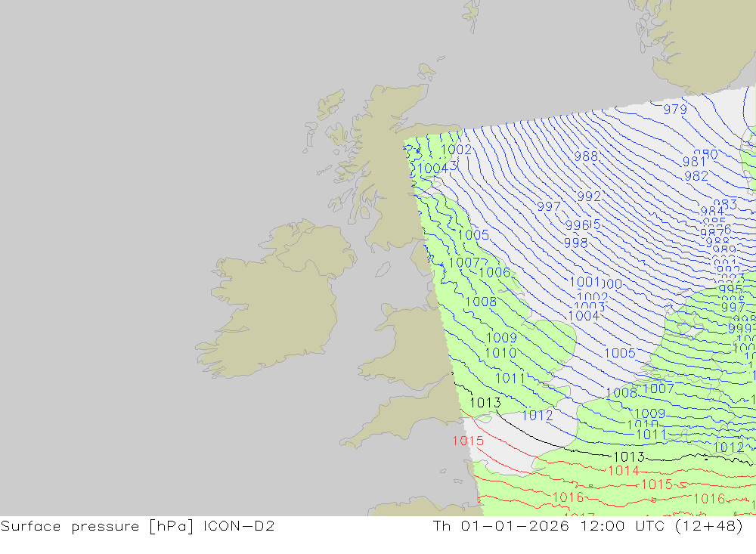Screen dimensions: 756x554
Task: Click the "992" isobar label
Action: pos(589,197)
